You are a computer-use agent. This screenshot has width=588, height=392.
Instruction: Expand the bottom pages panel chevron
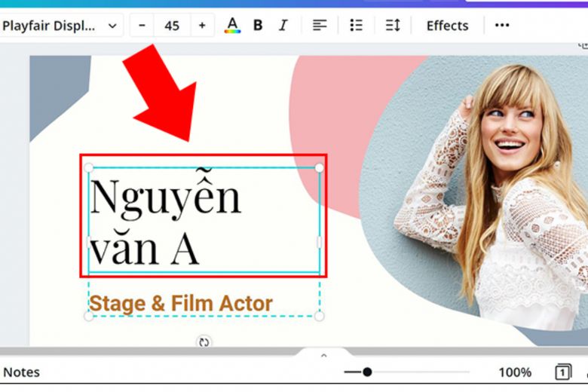tap(323, 355)
